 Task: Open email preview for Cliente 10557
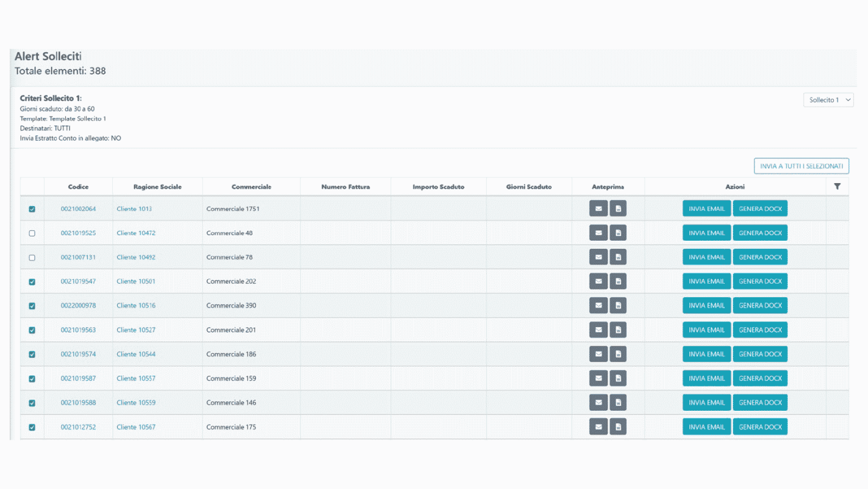pyautogui.click(x=598, y=378)
